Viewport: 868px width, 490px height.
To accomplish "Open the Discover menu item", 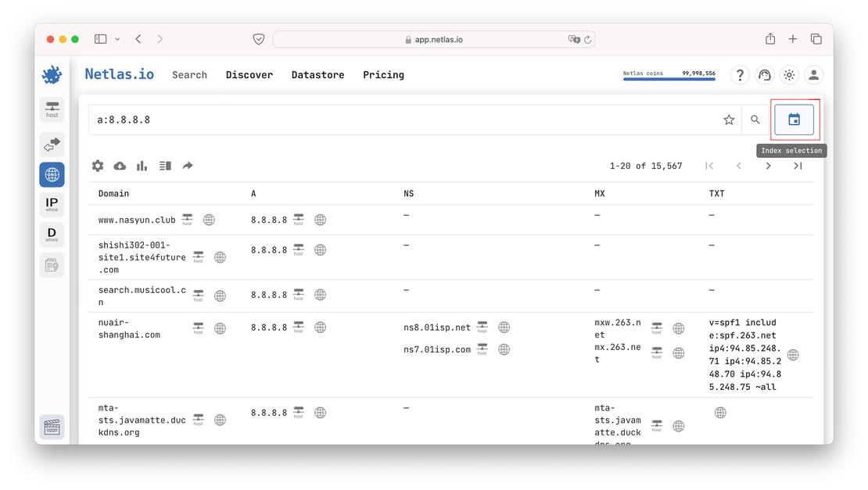I will (249, 75).
